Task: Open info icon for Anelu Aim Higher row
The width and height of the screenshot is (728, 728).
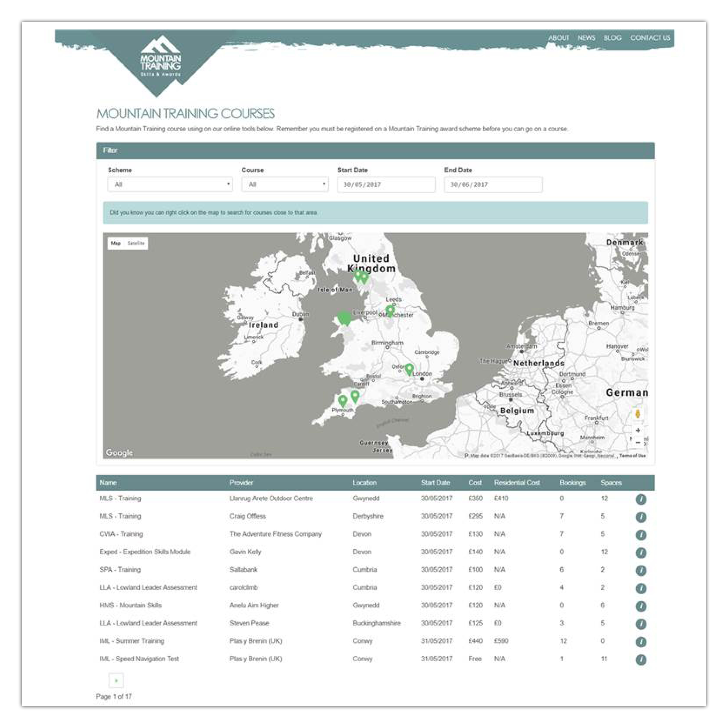Action: pyautogui.click(x=641, y=606)
